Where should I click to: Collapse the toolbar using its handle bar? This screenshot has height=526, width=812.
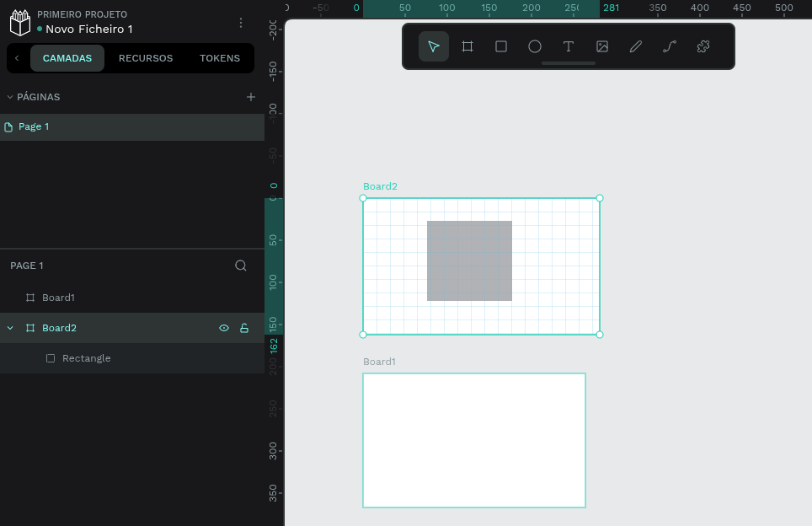coord(568,63)
